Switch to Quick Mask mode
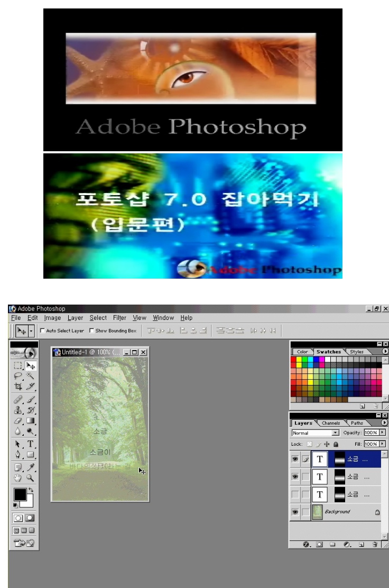This screenshot has height=588, width=389. [x=30, y=518]
